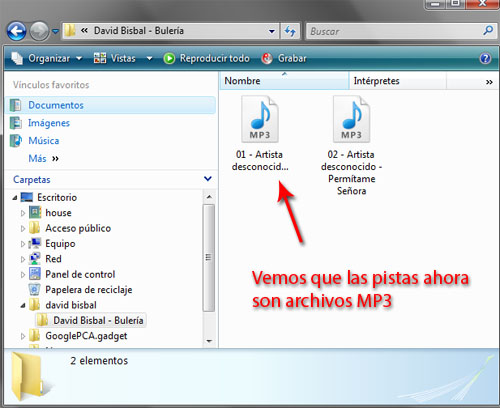This screenshot has width=500, height=408.
Task: Select Papelera de reciclaje
Action: (x=89, y=290)
